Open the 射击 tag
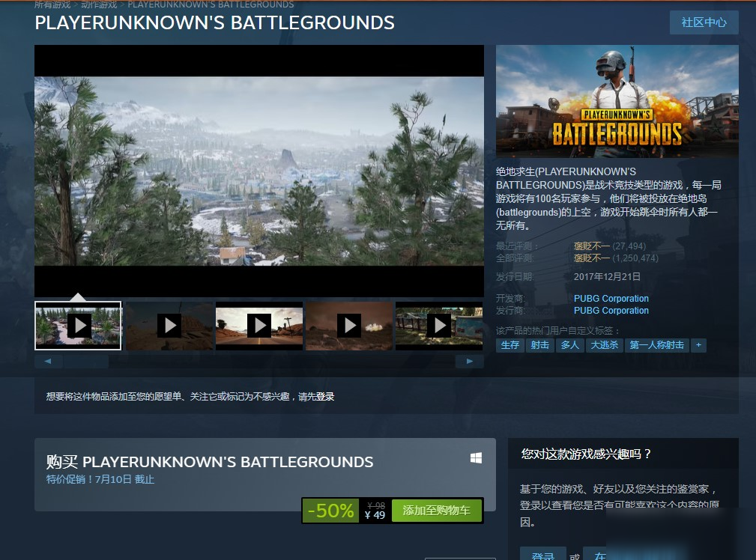This screenshot has height=560, width=756. (x=539, y=345)
